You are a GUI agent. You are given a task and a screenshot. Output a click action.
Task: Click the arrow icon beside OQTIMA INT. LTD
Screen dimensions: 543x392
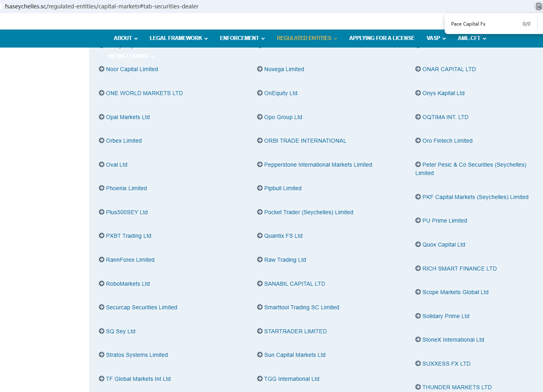point(418,117)
